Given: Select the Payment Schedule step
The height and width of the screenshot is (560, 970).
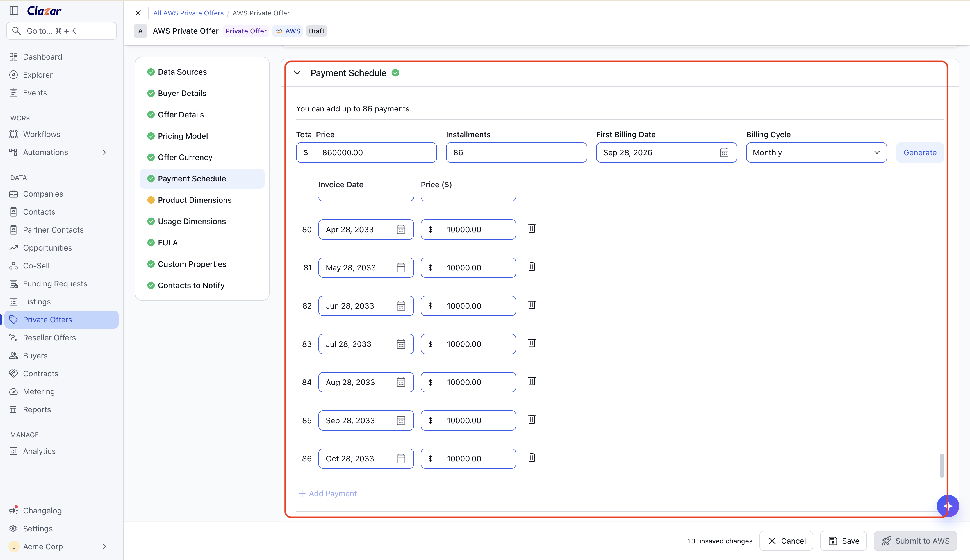Looking at the screenshot, I should click(202, 179).
